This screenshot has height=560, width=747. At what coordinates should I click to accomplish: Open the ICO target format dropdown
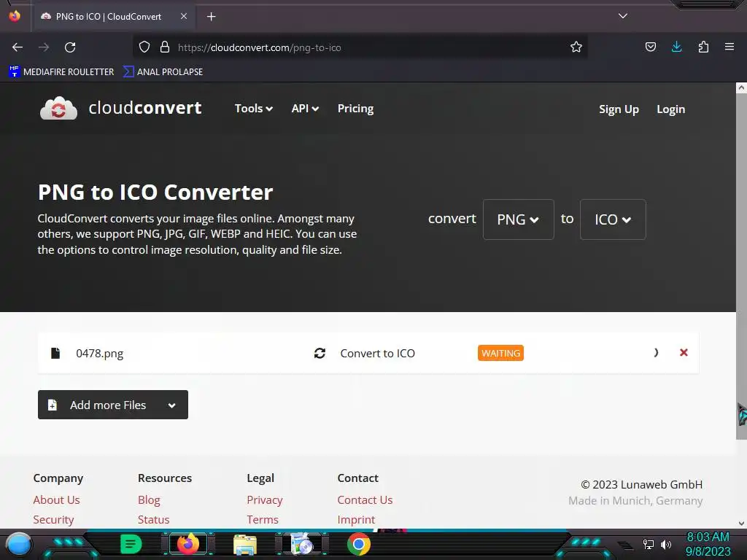pos(613,219)
